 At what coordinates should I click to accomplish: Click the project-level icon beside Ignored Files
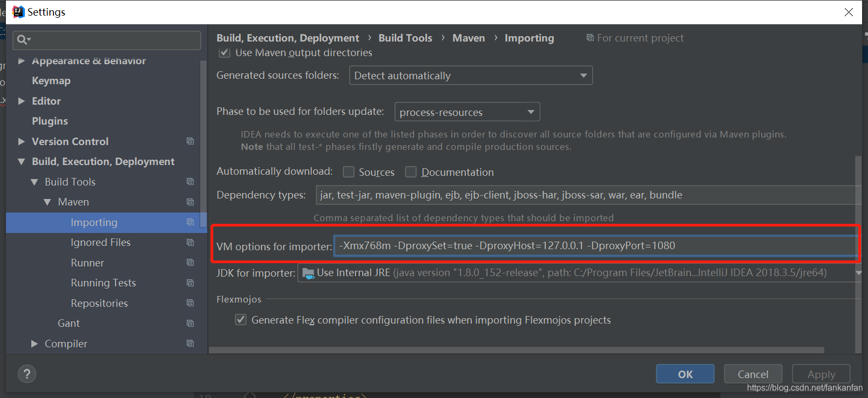pyautogui.click(x=190, y=242)
